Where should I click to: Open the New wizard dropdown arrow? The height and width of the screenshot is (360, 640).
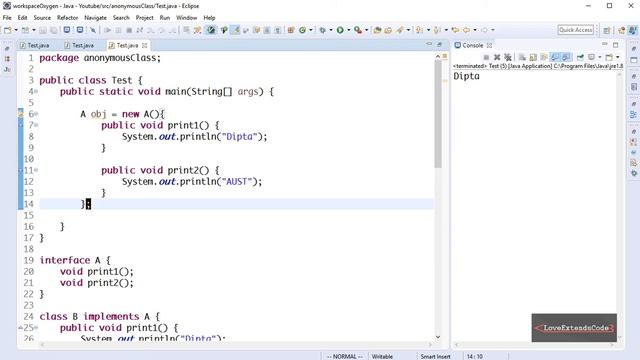pos(16,30)
